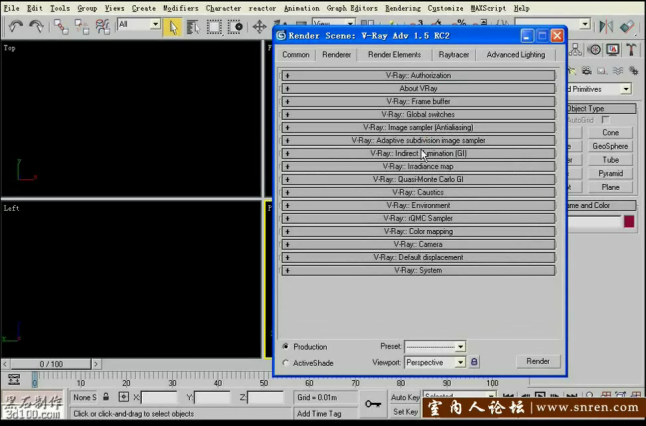Expand V-Ray System rollout
The image size is (646, 426).
pos(418,270)
